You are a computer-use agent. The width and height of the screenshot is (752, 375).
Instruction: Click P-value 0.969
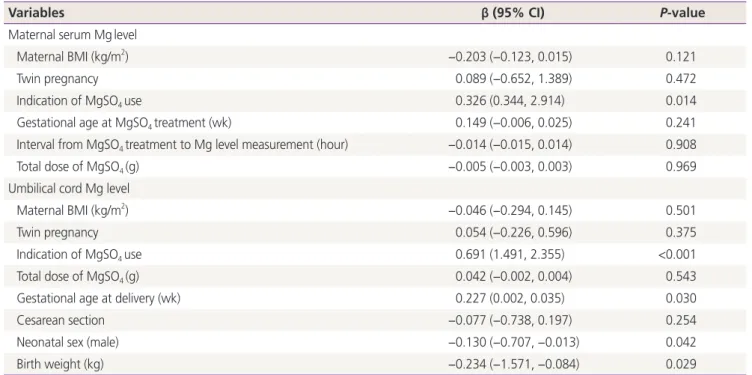[x=681, y=167]
